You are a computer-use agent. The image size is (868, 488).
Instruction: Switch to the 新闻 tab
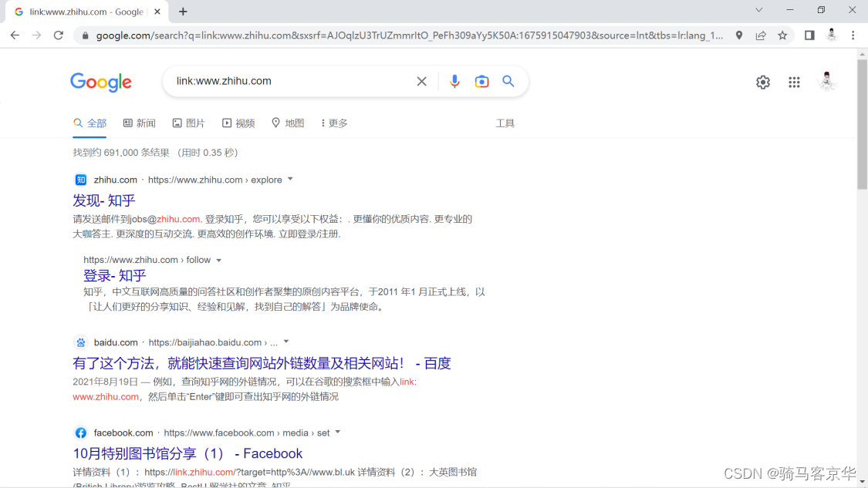coord(140,123)
